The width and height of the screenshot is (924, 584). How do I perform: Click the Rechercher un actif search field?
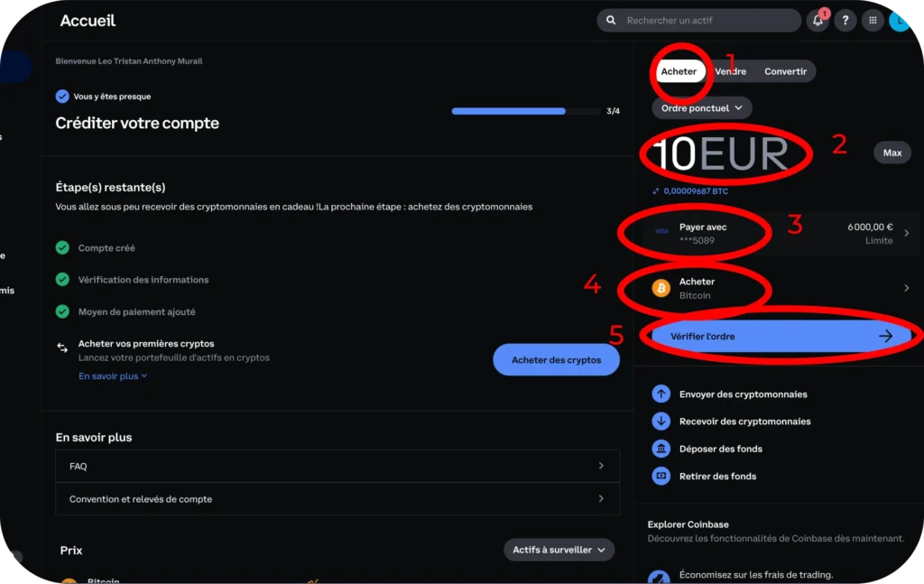(699, 21)
